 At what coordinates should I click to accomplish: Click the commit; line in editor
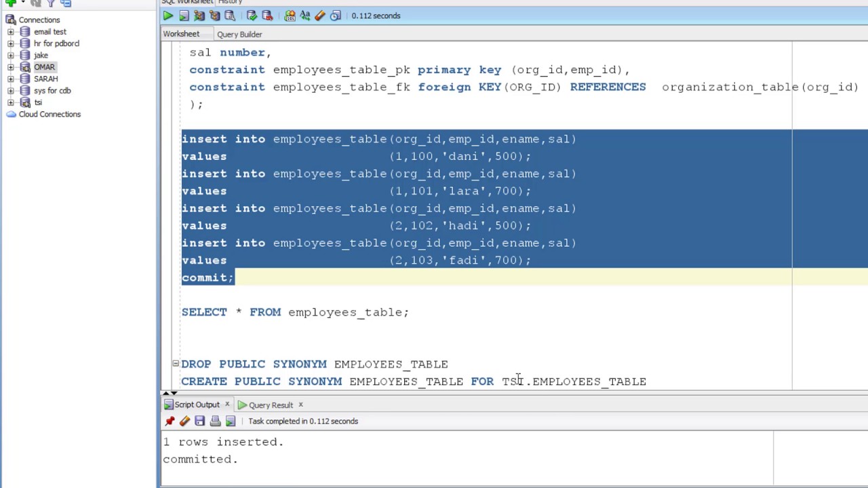tap(208, 277)
